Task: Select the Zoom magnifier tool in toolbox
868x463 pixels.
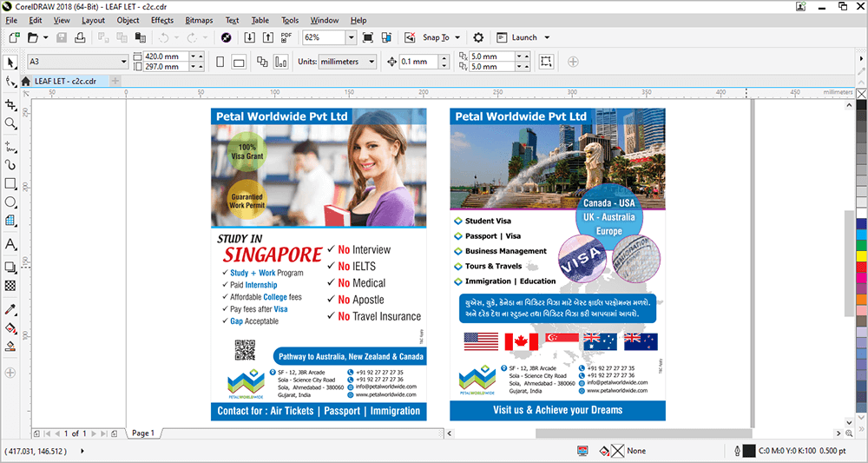Action: point(10,123)
